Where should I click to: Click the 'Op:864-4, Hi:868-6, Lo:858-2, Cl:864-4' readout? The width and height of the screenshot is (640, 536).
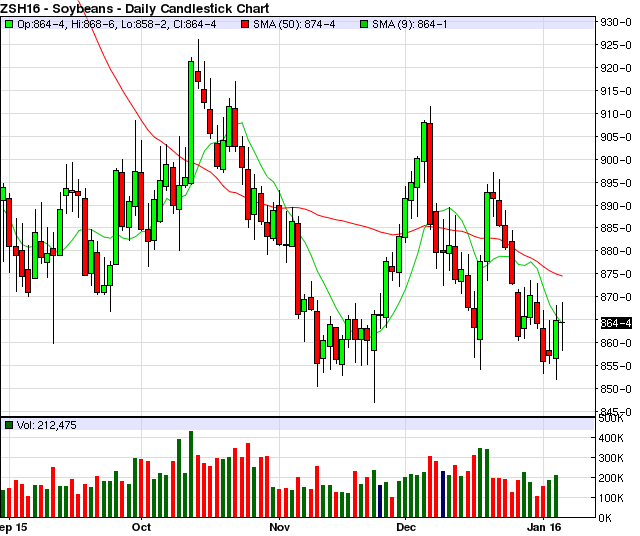coord(117,24)
